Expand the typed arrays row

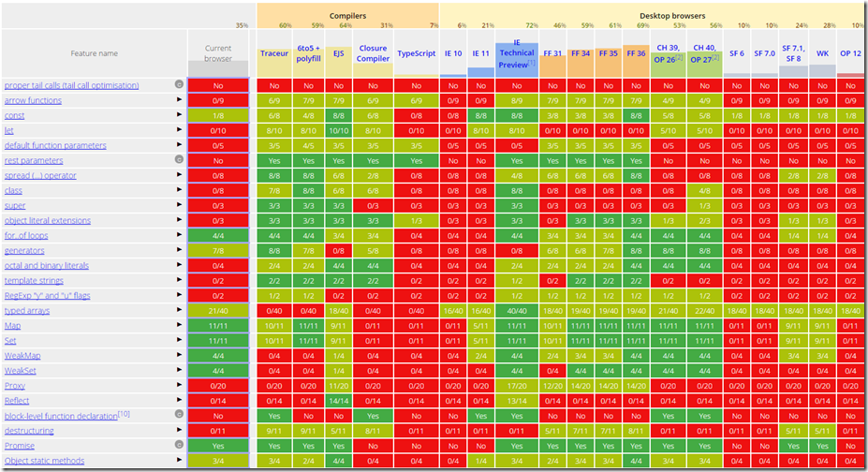pos(179,310)
